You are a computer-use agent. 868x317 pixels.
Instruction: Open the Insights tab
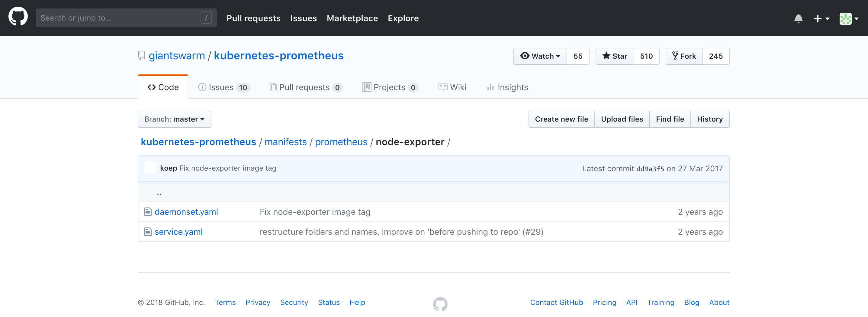[x=507, y=87]
